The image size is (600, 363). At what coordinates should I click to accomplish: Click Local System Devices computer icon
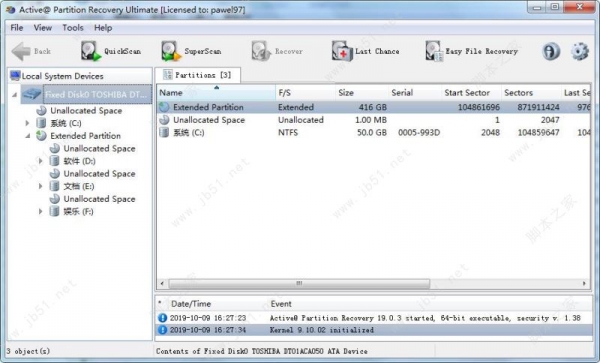pos(15,76)
